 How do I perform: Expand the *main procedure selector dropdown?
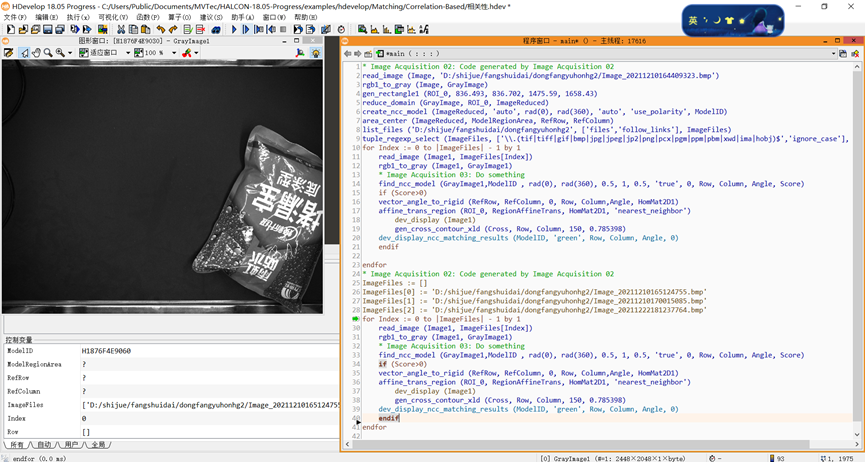(833, 54)
